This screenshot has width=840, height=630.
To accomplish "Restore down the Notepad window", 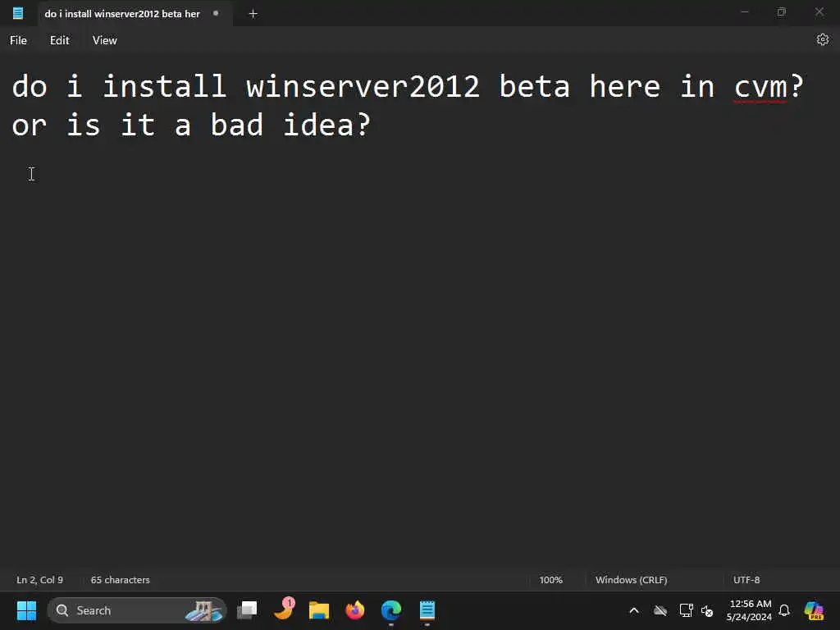I will click(782, 11).
